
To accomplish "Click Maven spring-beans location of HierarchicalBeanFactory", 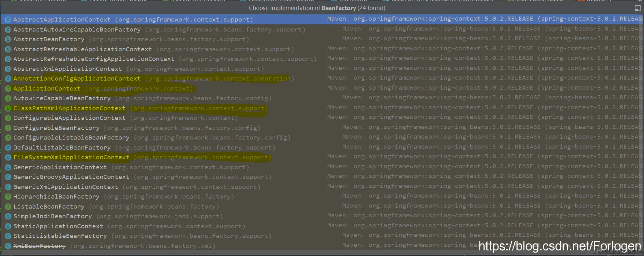I will coord(492,196).
